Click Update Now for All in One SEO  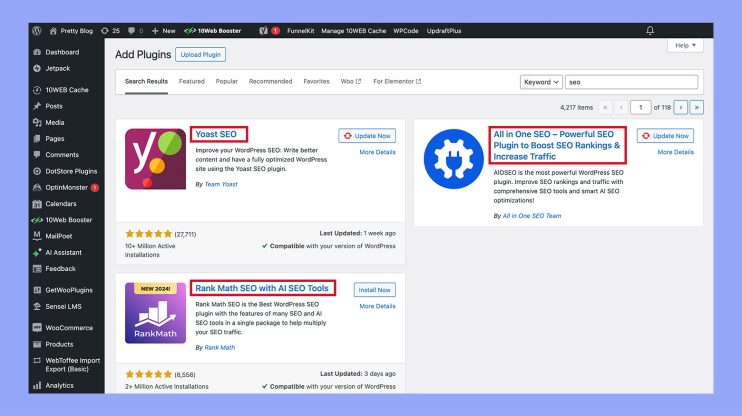click(665, 136)
